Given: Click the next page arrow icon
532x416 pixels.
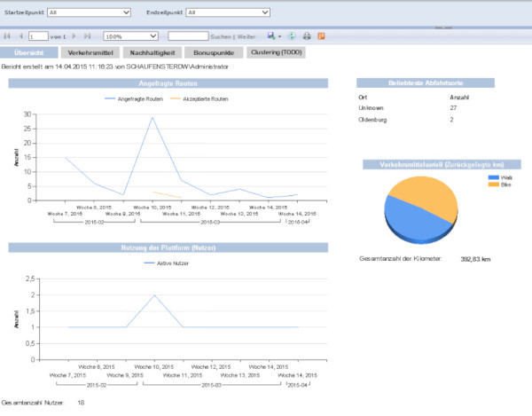Looking at the screenshot, I should click(x=74, y=36).
